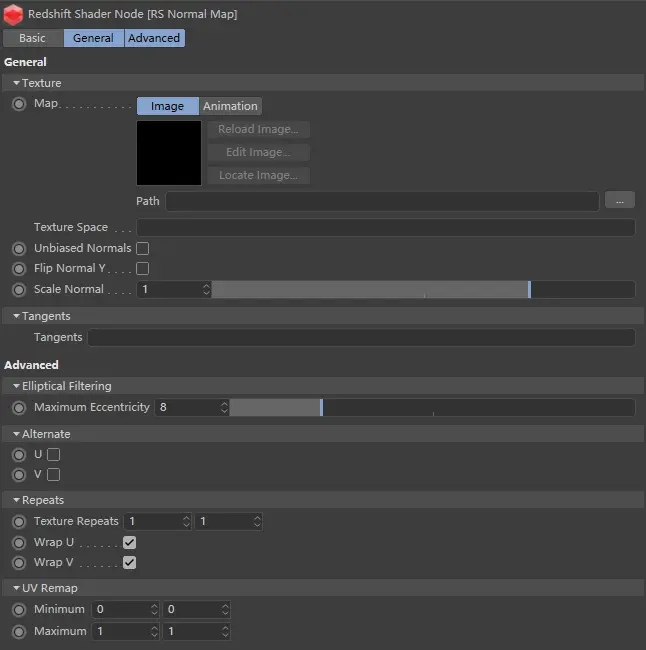Image resolution: width=646 pixels, height=650 pixels.
Task: Click the second Texture Repeats stepper
Action: point(257,521)
